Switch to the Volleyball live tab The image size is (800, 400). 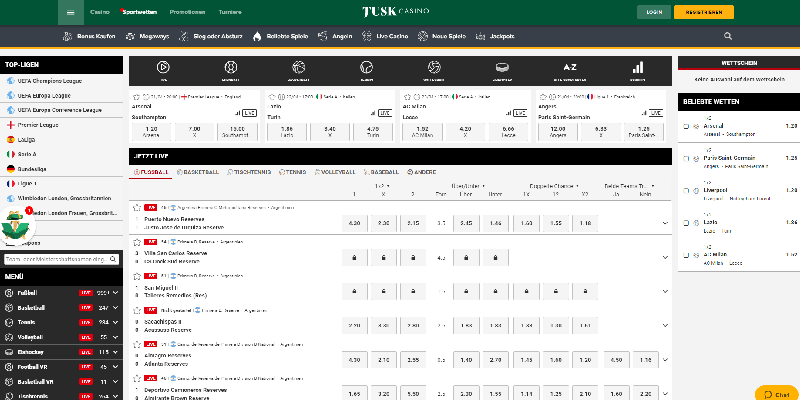(x=335, y=172)
